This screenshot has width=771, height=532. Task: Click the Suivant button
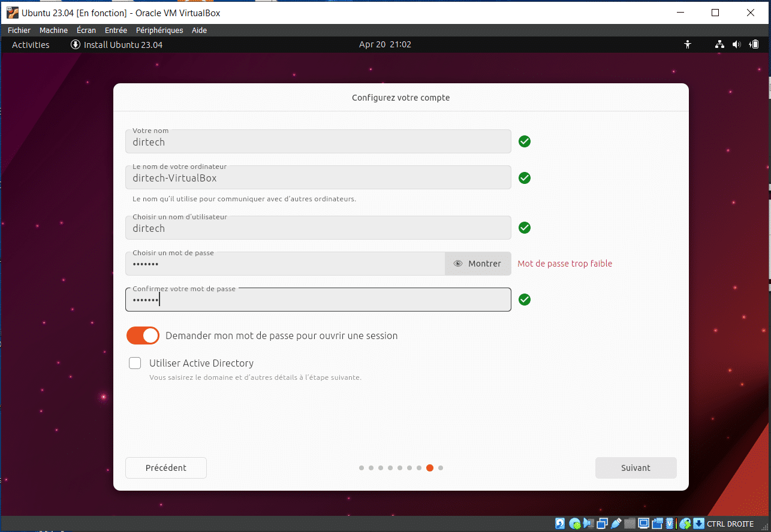636,468
